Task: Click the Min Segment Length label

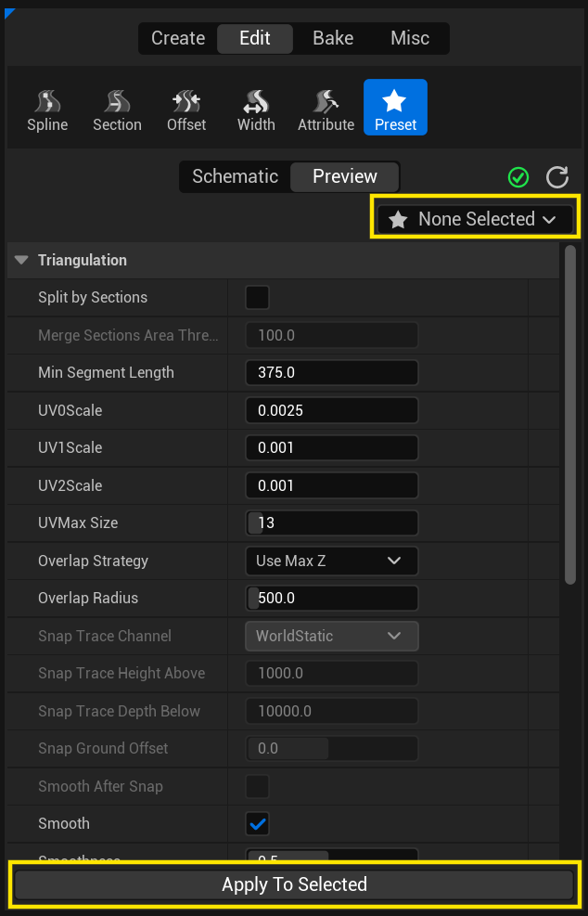Action: (106, 373)
